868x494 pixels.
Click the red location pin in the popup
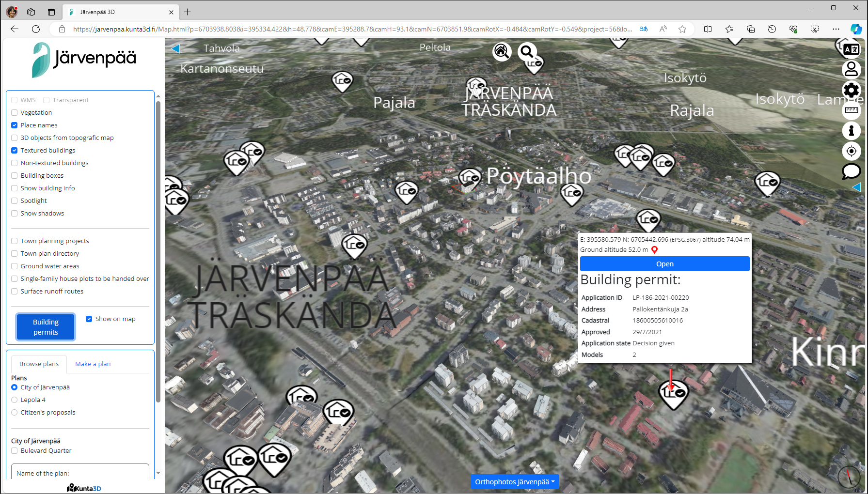point(654,250)
